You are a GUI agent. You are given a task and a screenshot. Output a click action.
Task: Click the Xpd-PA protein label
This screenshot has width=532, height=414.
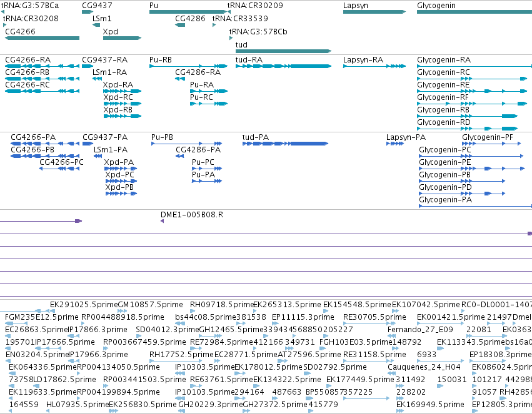tap(119, 162)
